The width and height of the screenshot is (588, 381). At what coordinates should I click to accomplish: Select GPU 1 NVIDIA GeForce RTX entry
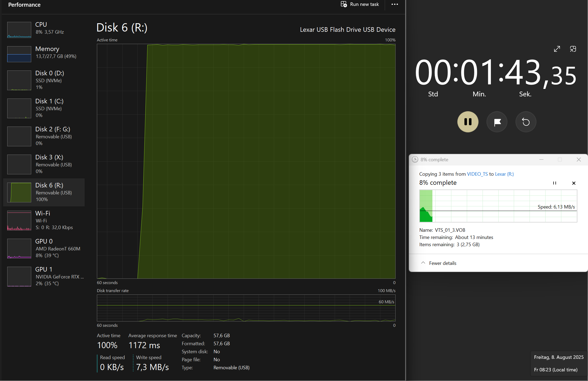pos(44,276)
